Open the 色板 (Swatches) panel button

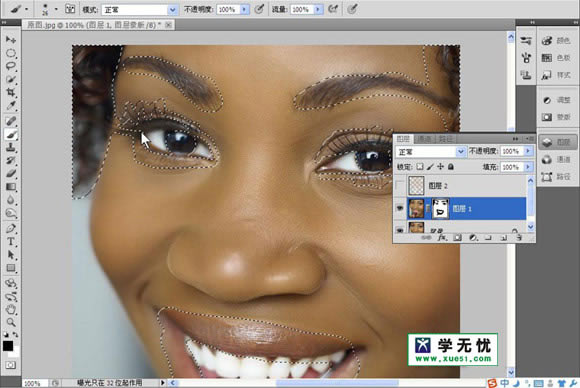[x=557, y=58]
